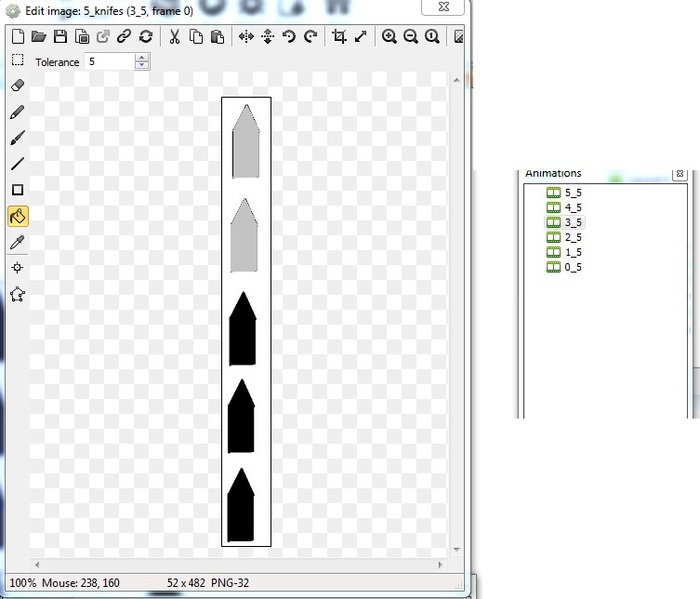Image resolution: width=700 pixels, height=599 pixels.
Task: Select the Eraser tool
Action: pyautogui.click(x=17, y=87)
